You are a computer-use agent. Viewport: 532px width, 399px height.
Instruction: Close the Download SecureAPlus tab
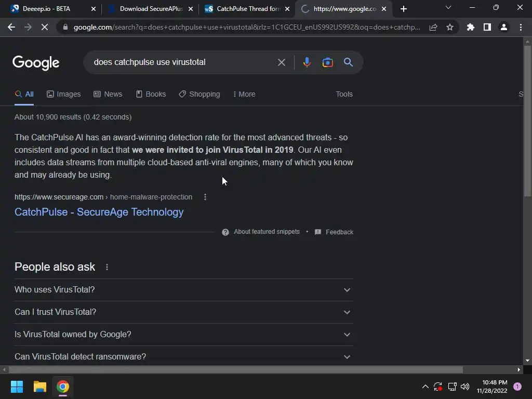[190, 9]
